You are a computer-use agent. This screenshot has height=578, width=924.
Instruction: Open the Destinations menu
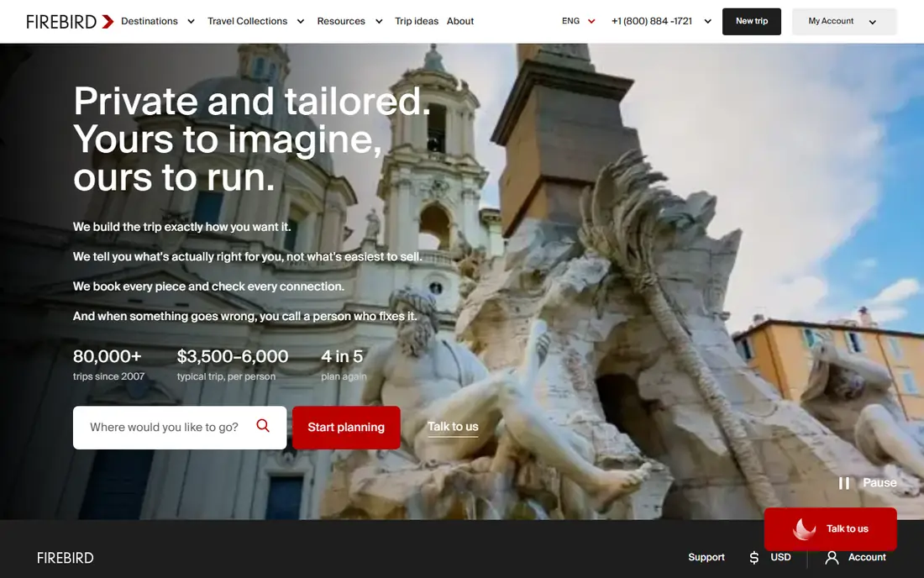pyautogui.click(x=149, y=21)
